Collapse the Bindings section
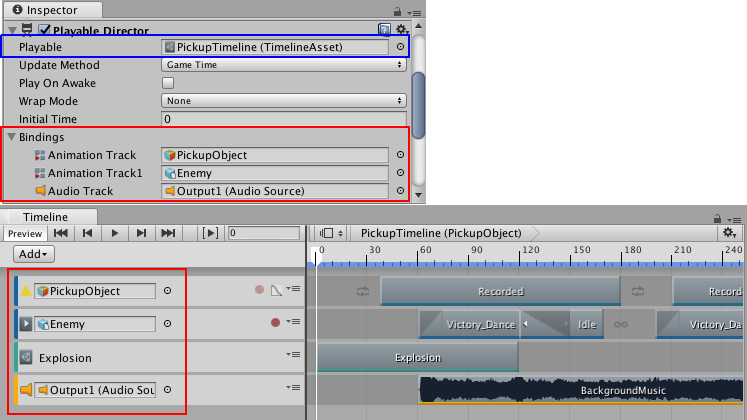The width and height of the screenshot is (747, 420). (x=12, y=137)
